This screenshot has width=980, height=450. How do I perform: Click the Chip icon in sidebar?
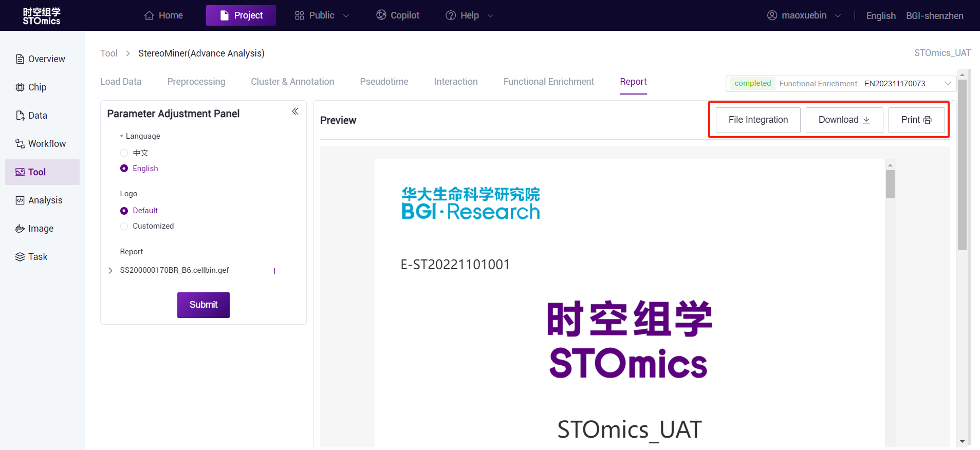coord(20,87)
